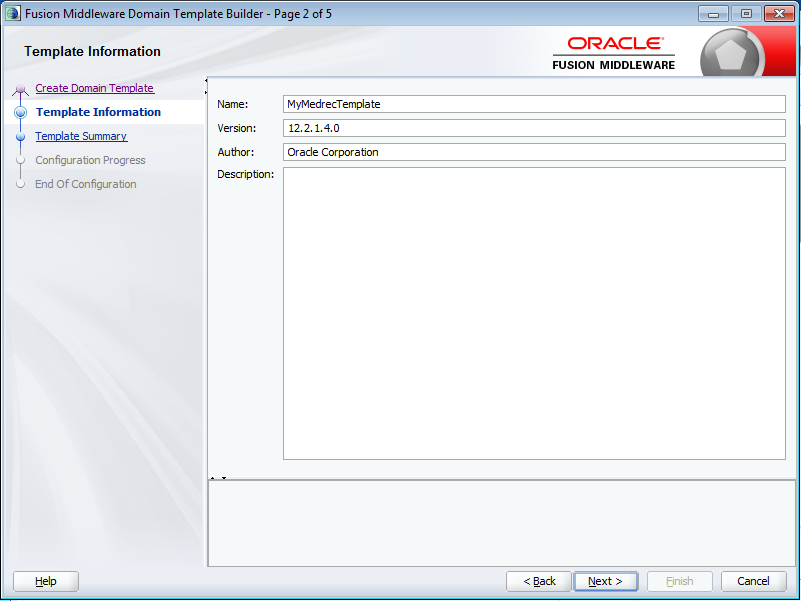Go to the Template Summary step link

pos(81,136)
